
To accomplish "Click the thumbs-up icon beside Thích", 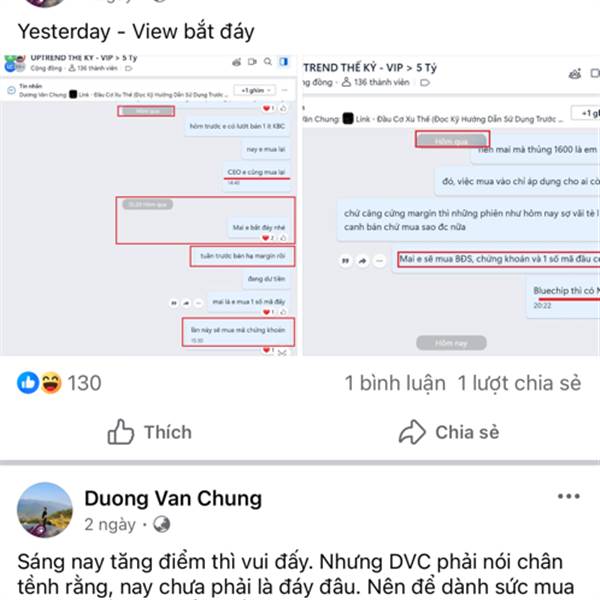I will point(121,432).
